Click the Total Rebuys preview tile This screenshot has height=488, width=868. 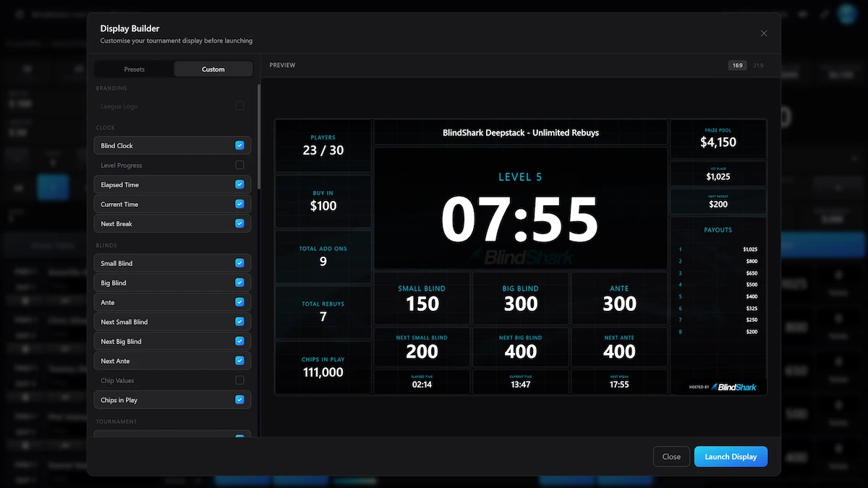pyautogui.click(x=323, y=312)
